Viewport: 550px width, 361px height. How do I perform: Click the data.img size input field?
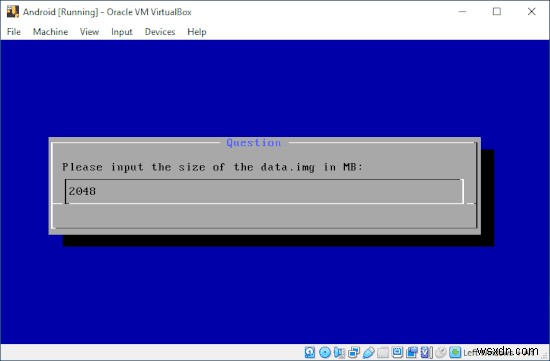[x=264, y=191]
